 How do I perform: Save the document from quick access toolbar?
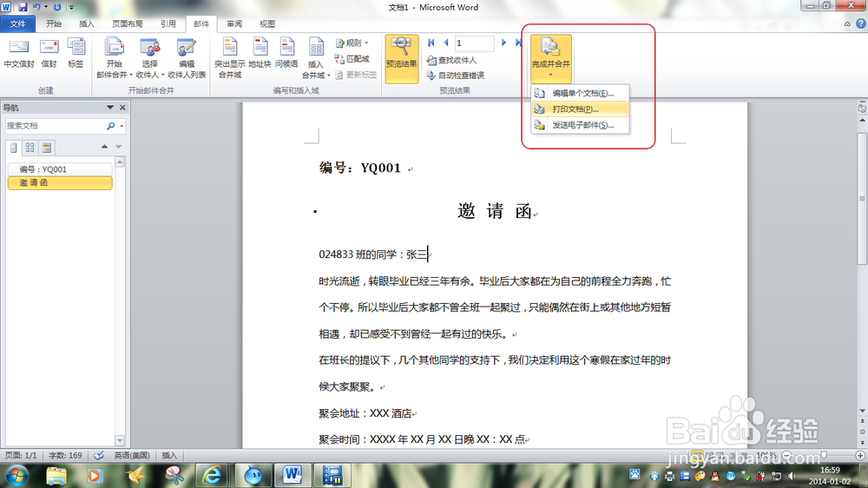[x=23, y=7]
